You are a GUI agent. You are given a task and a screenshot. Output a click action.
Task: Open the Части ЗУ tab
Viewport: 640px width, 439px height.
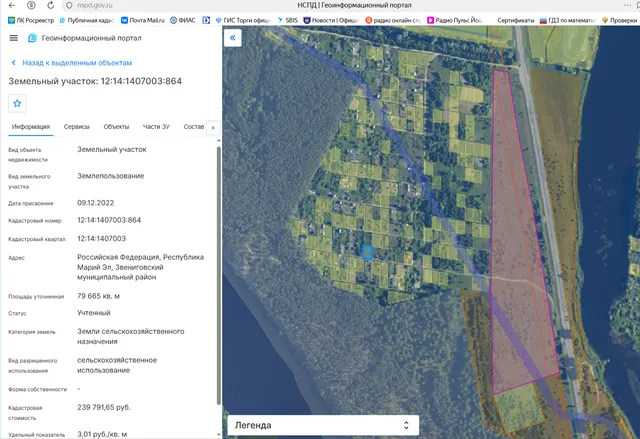(156, 127)
